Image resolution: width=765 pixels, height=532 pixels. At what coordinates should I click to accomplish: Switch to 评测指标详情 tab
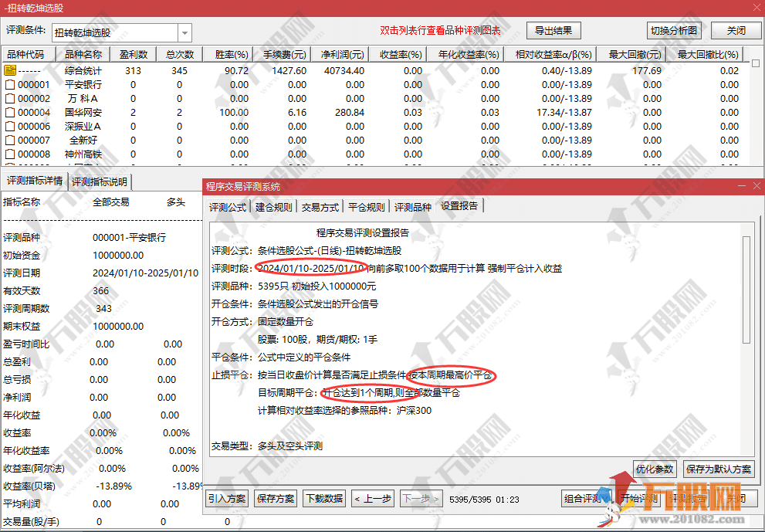[35, 181]
